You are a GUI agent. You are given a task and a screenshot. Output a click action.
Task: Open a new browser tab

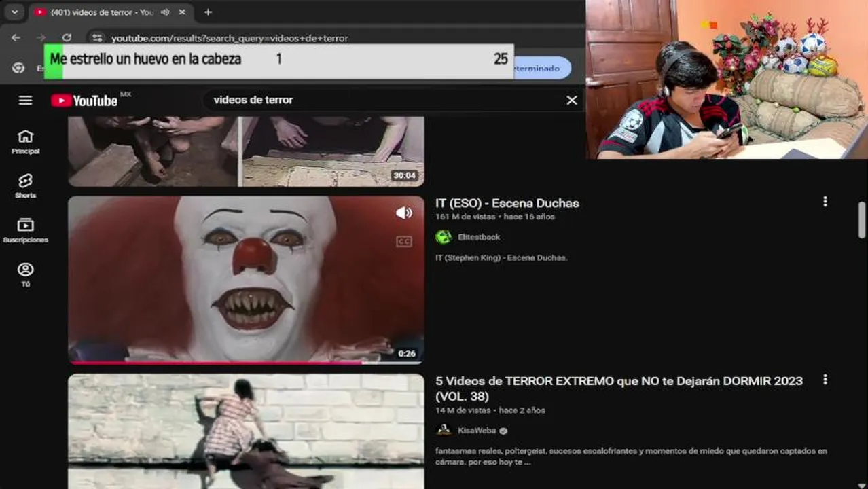208,12
